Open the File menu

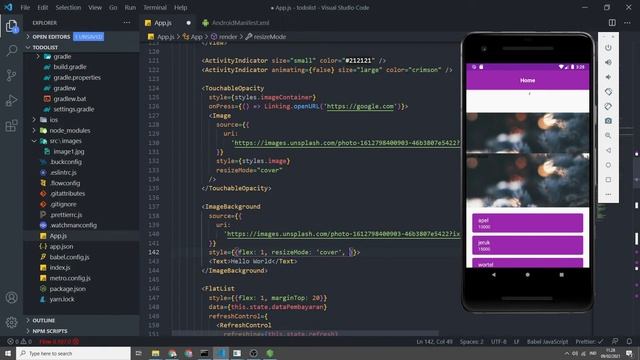pos(25,7)
